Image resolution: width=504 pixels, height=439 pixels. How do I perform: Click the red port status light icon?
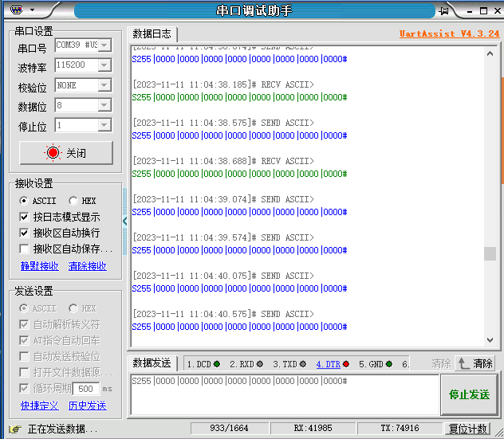pos(53,153)
